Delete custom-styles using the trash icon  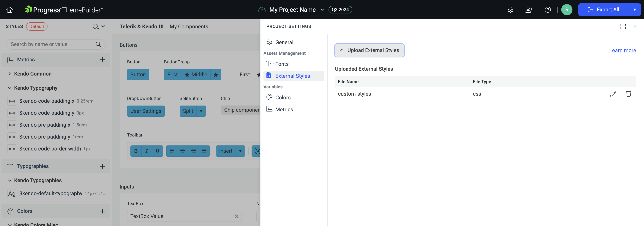(x=629, y=94)
